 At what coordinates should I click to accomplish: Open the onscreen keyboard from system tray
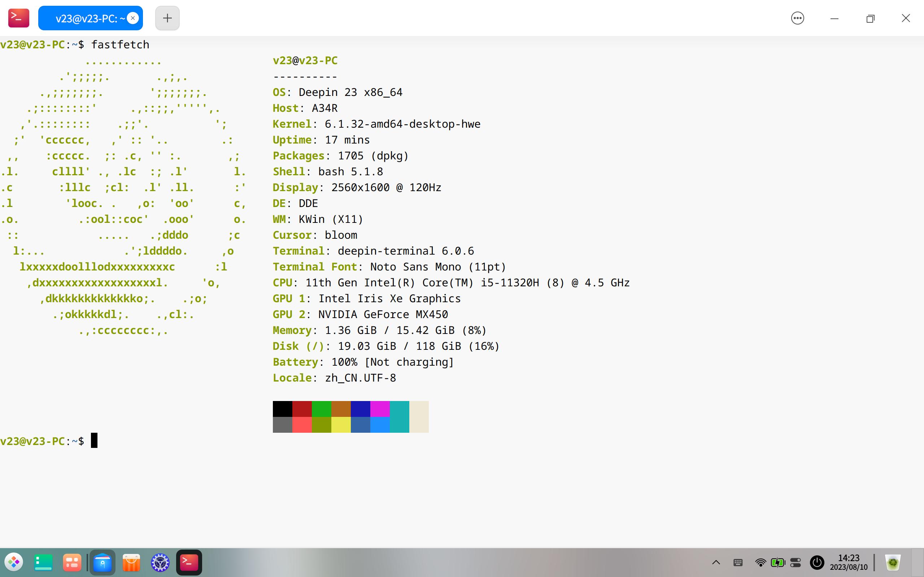pyautogui.click(x=738, y=563)
